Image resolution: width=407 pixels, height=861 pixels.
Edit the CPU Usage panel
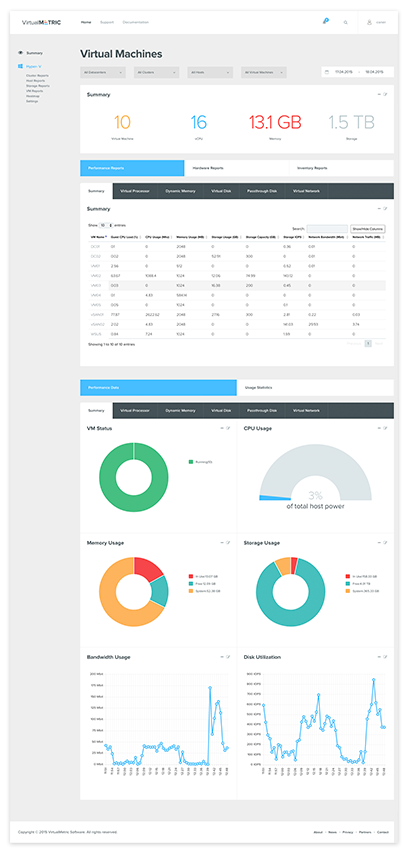point(386,428)
